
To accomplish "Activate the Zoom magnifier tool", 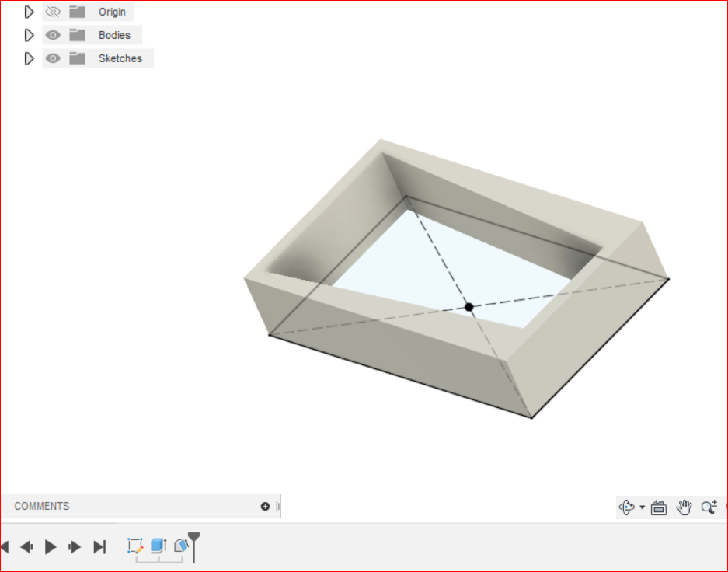I will click(709, 507).
